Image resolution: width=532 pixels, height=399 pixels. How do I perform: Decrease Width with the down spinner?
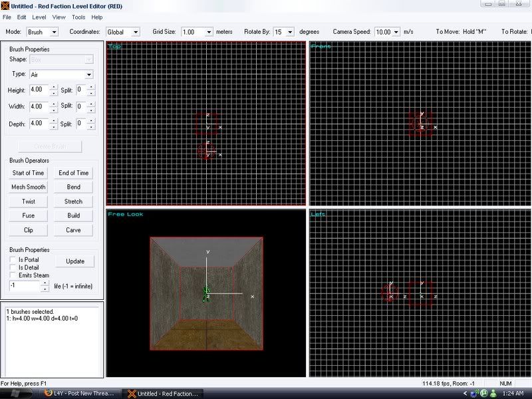[54, 109]
